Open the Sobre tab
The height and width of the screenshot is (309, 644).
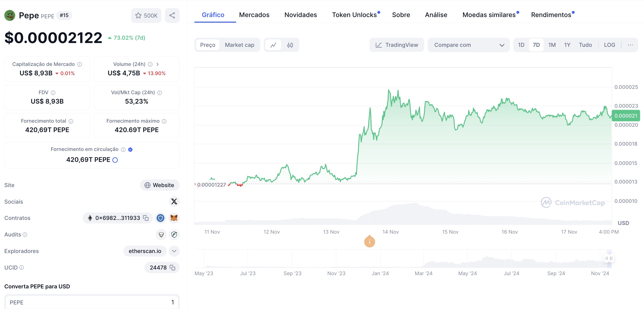[401, 15]
